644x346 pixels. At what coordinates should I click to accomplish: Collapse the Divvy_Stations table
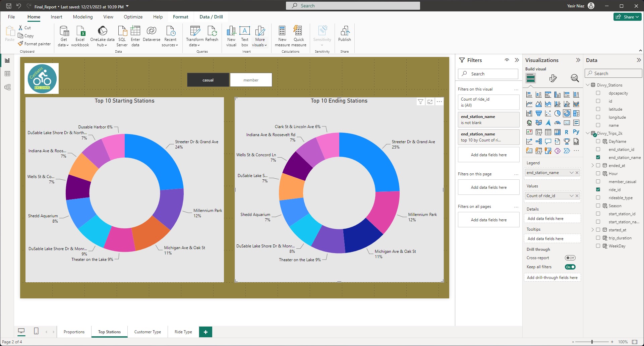pyautogui.click(x=588, y=85)
